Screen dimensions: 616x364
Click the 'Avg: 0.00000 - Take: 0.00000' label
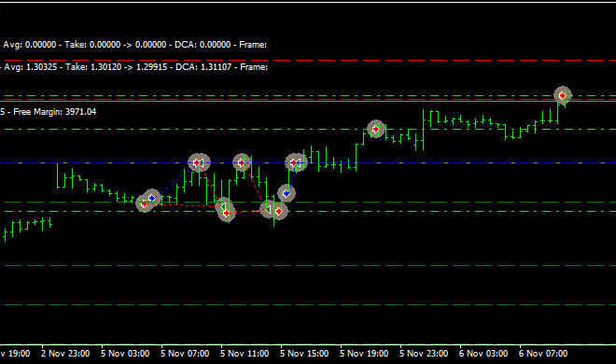click(x=62, y=45)
